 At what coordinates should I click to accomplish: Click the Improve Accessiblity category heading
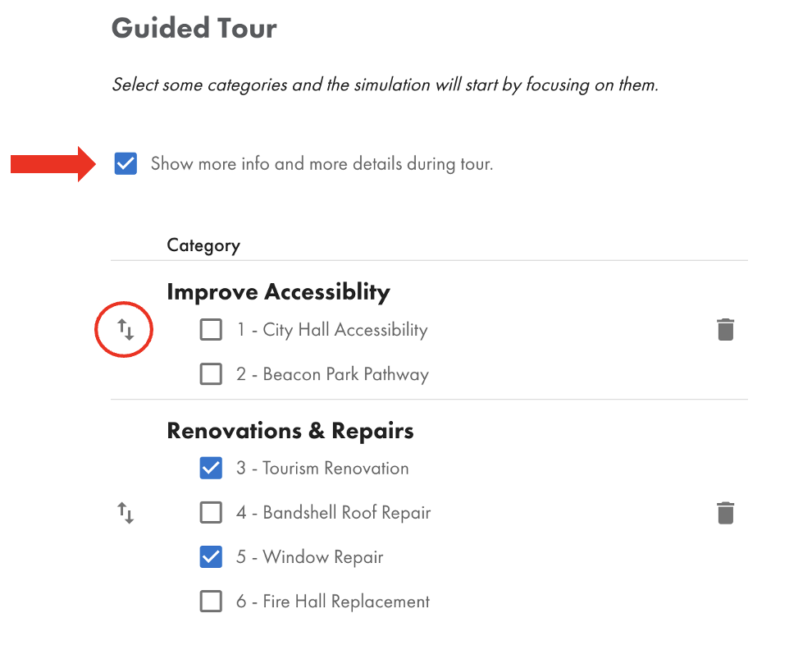point(279,292)
